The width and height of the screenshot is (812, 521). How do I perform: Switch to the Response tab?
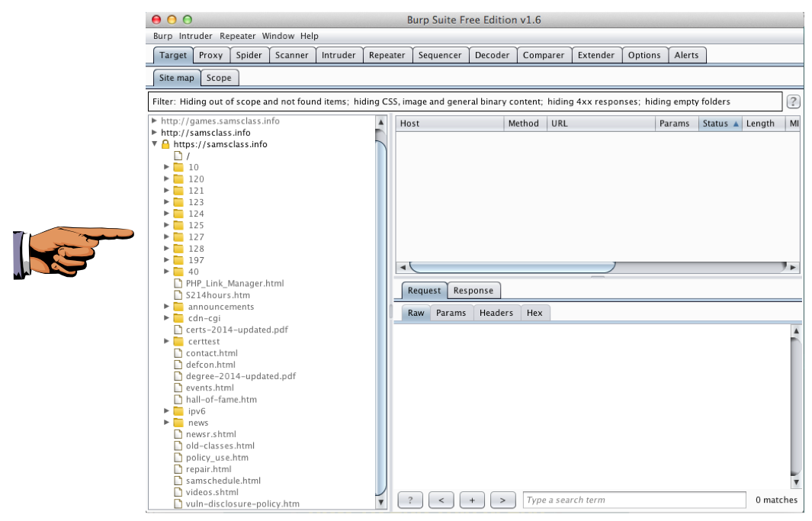tap(473, 291)
